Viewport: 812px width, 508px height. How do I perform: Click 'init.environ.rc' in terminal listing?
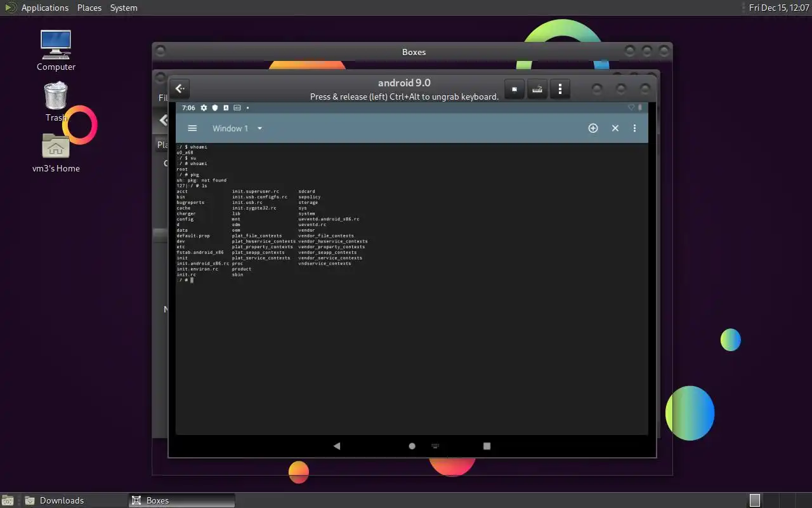point(197,269)
